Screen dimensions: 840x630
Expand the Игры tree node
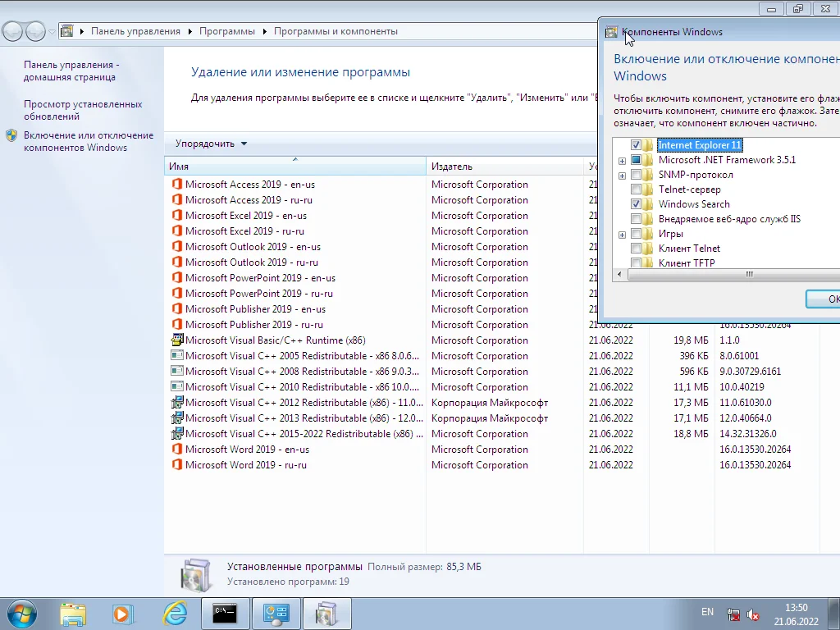tap(622, 235)
